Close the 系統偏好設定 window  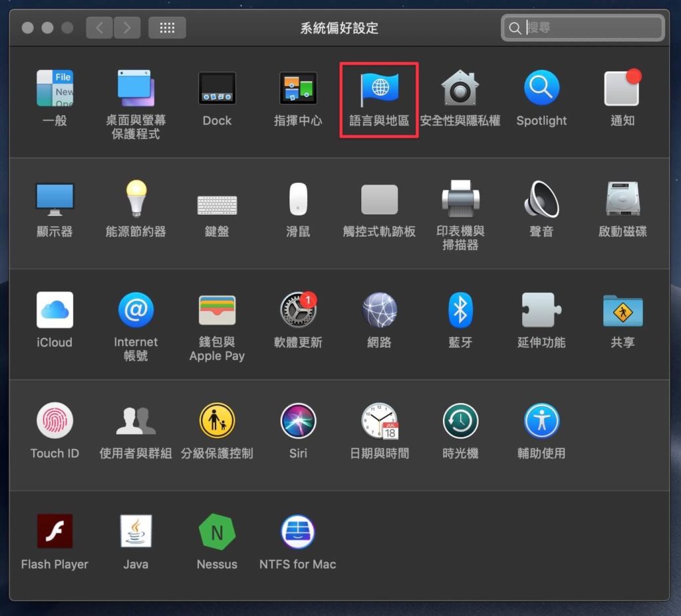(x=28, y=28)
